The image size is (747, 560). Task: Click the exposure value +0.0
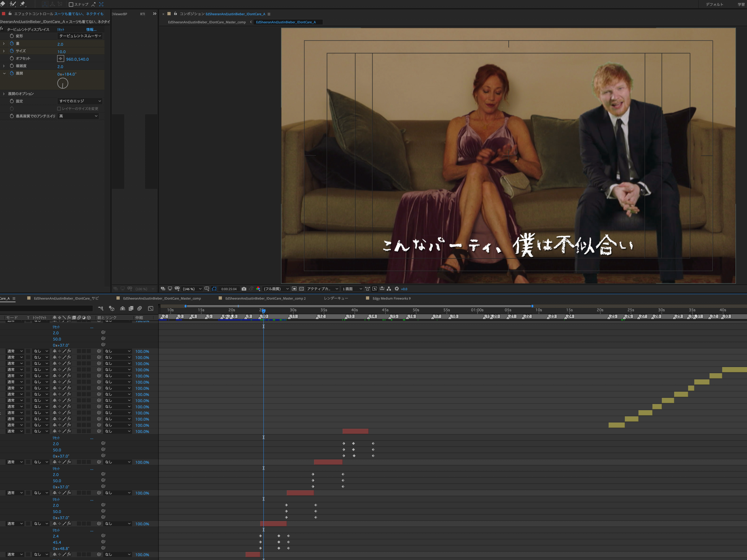point(404,289)
